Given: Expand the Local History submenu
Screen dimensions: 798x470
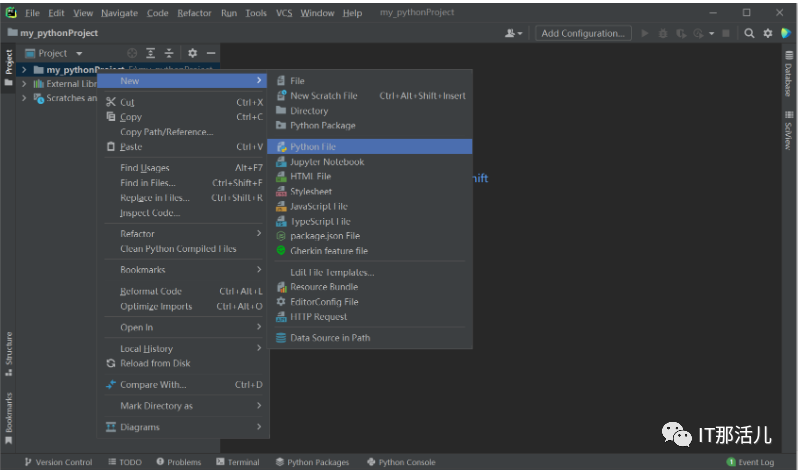Looking at the screenshot, I should pos(184,348).
